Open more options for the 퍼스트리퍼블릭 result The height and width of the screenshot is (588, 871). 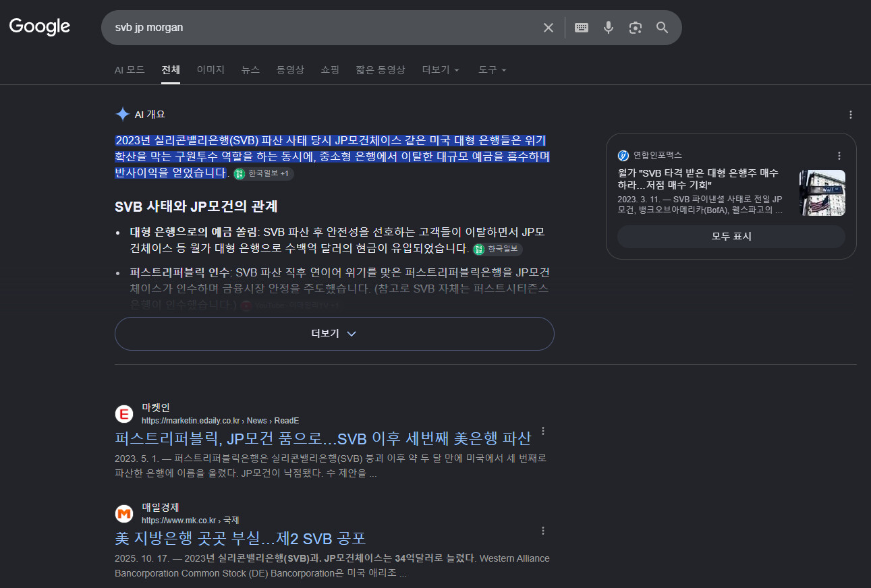click(543, 432)
